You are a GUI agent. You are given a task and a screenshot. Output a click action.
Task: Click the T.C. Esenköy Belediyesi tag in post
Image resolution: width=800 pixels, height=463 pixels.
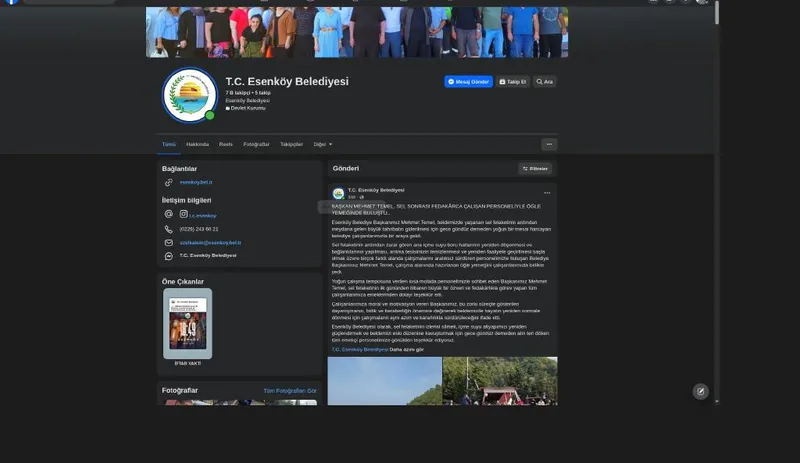360,350
